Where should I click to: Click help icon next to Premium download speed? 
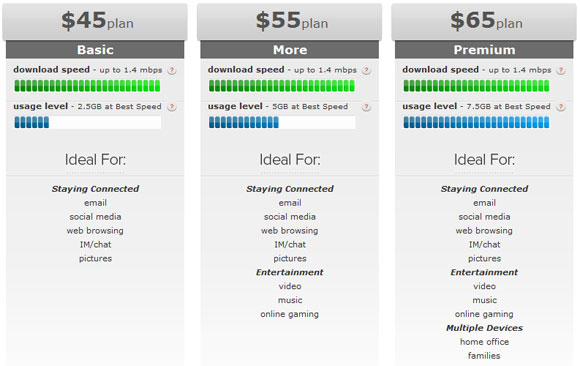[x=561, y=70]
